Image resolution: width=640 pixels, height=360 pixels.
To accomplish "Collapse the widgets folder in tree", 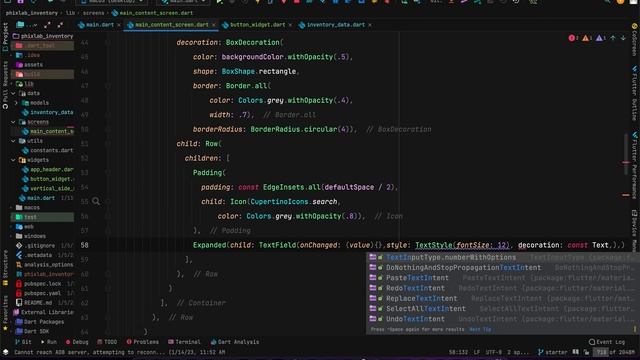I will coord(13,160).
